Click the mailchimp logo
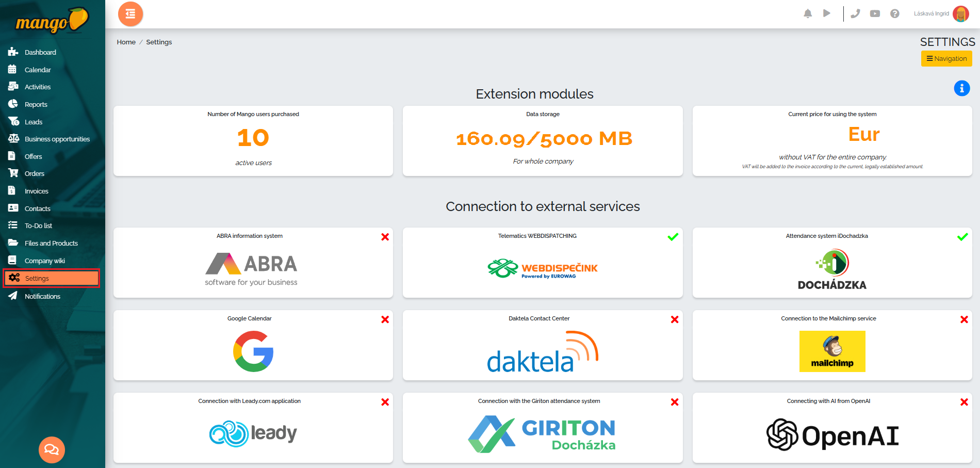Screen dimensions: 980x468 [x=832, y=351]
